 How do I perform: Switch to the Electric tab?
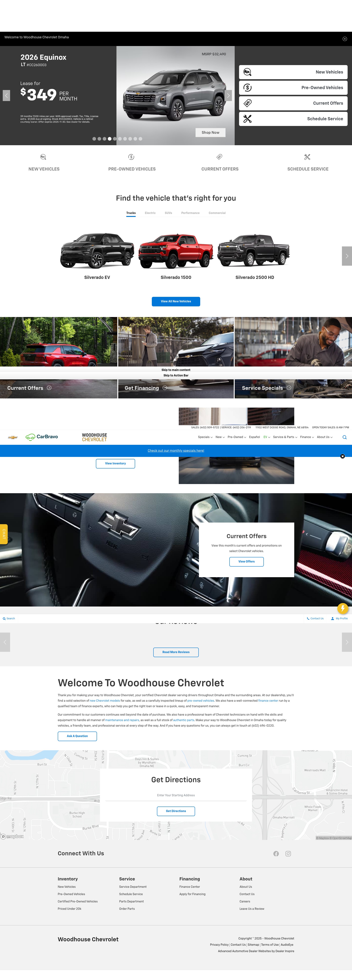150,213
